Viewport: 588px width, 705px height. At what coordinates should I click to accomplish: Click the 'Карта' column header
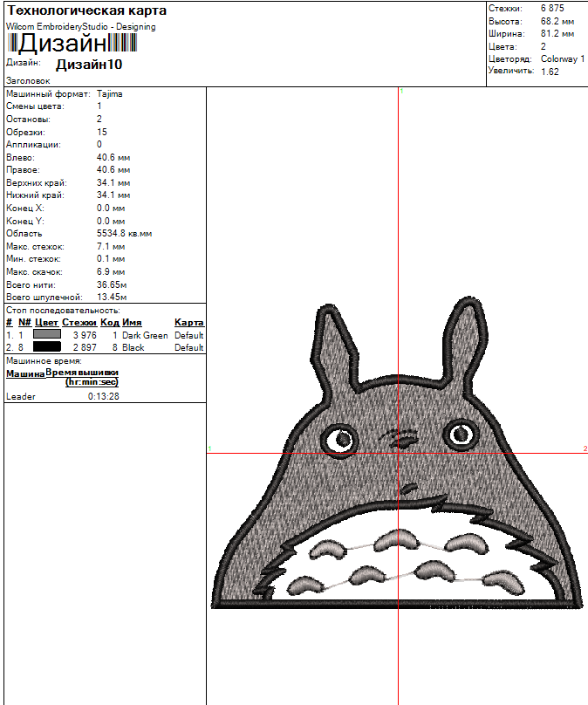(188, 322)
